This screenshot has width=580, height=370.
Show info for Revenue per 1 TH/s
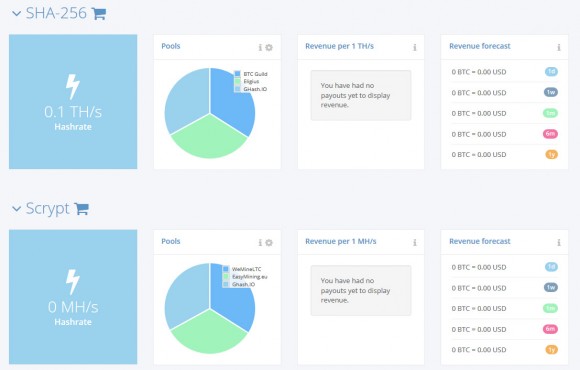[415, 47]
